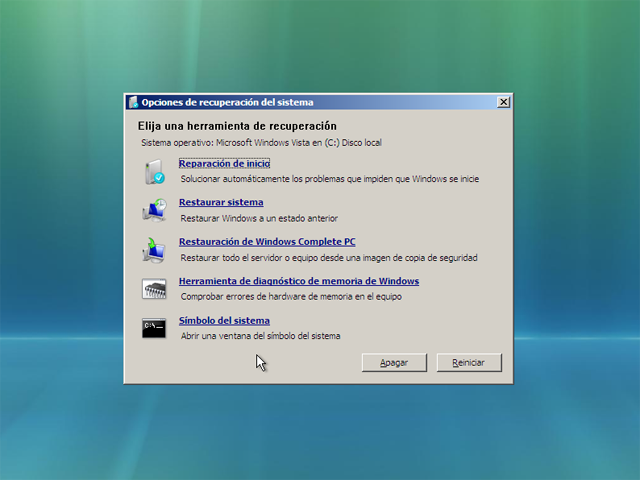Select Restauración de Windows Complete PC link
Viewport: 640px width, 480px height.
pos(267,242)
